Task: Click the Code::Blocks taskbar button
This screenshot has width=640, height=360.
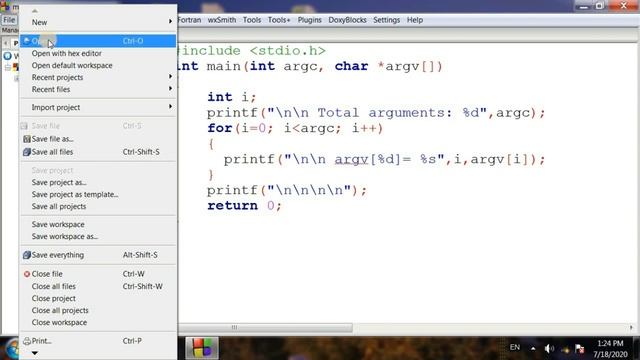Action: [202, 348]
